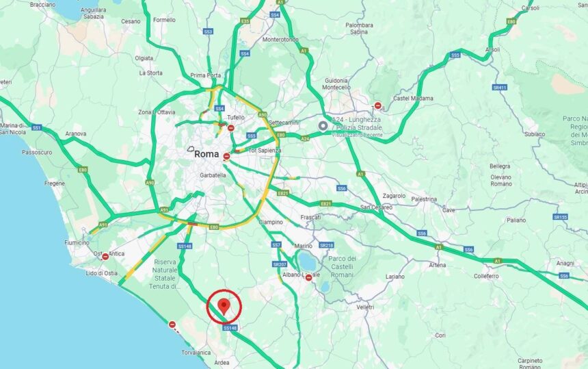Click the road closure icon near Tivoli

(378, 106)
